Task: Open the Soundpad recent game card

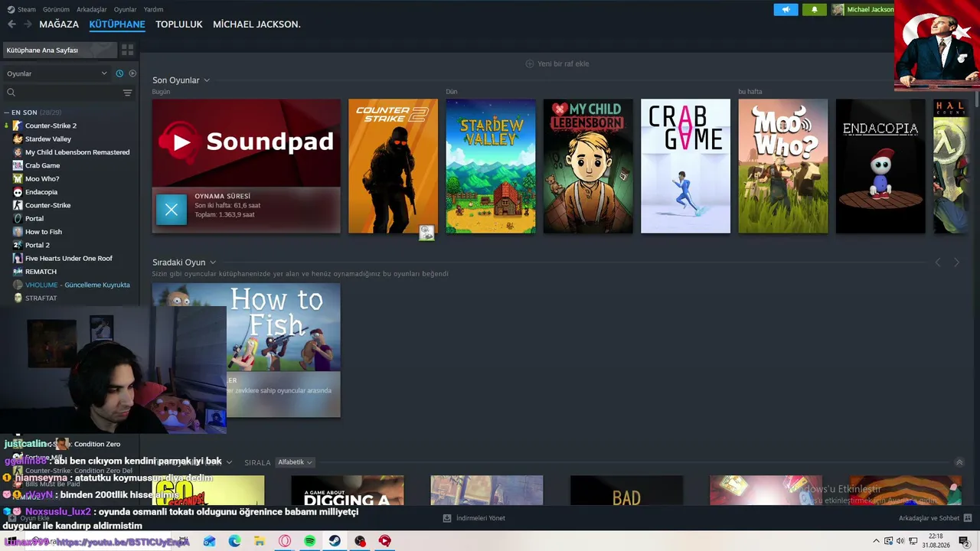Action: pyautogui.click(x=247, y=166)
